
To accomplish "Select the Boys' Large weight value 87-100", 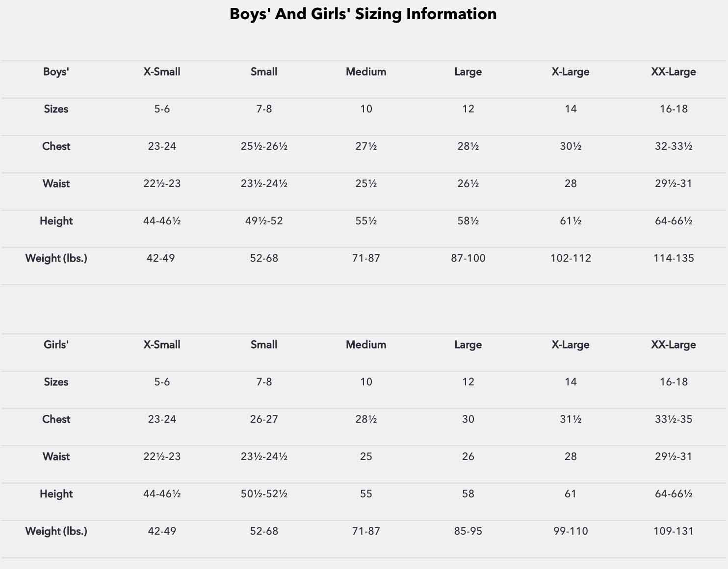I will 468,258.
